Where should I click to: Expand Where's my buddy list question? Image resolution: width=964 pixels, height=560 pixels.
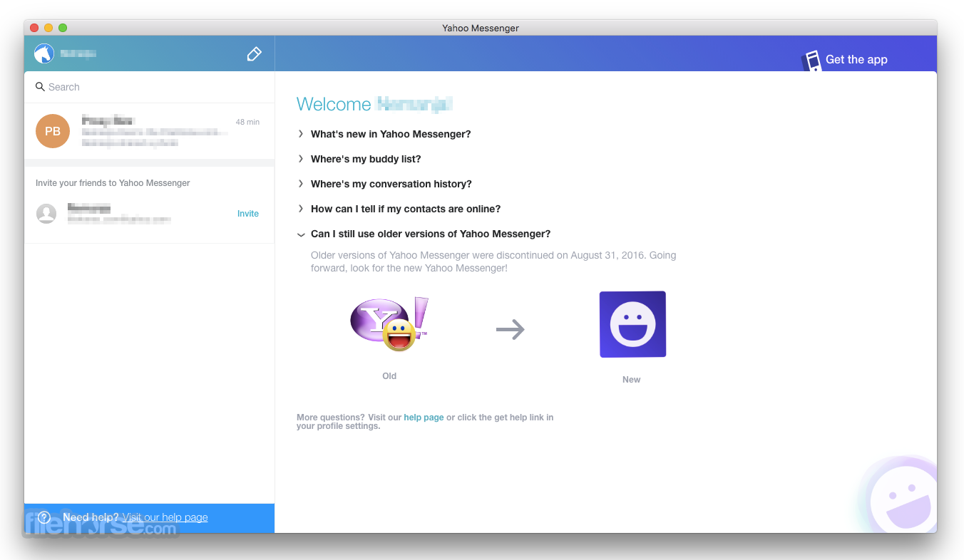(x=366, y=159)
